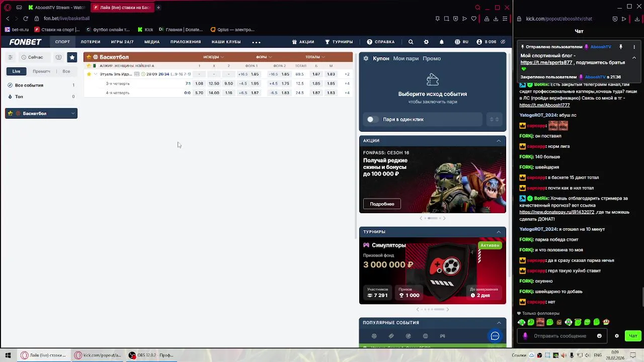The height and width of the screenshot is (362, 644).
Task: Click Подробнее on the Fonpass banner
Action: pos(382,204)
